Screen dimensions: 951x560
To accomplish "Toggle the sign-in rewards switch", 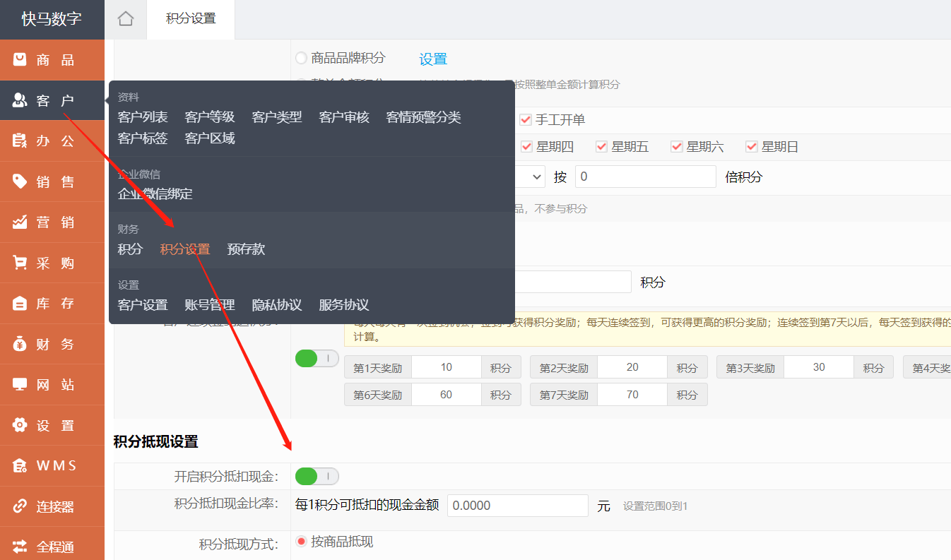I will click(x=317, y=359).
